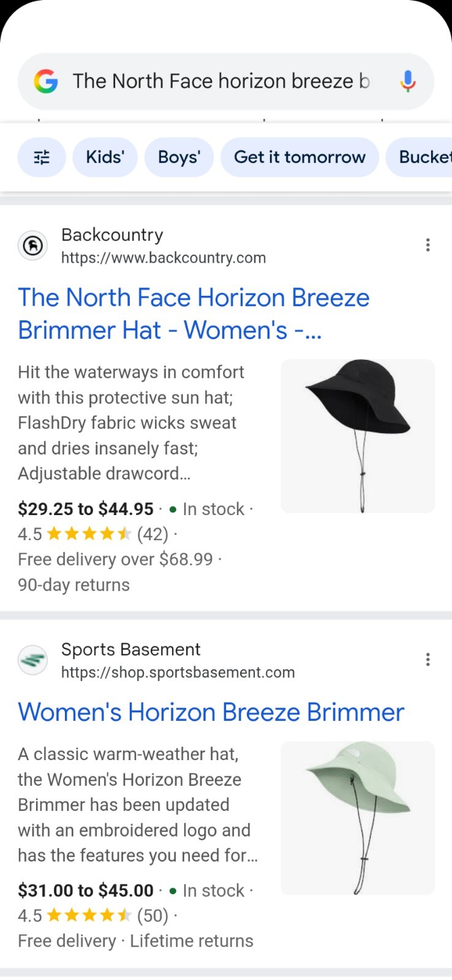Open Sports Basement result three-dot menu
Screen dimensions: 452x980
coord(428,660)
